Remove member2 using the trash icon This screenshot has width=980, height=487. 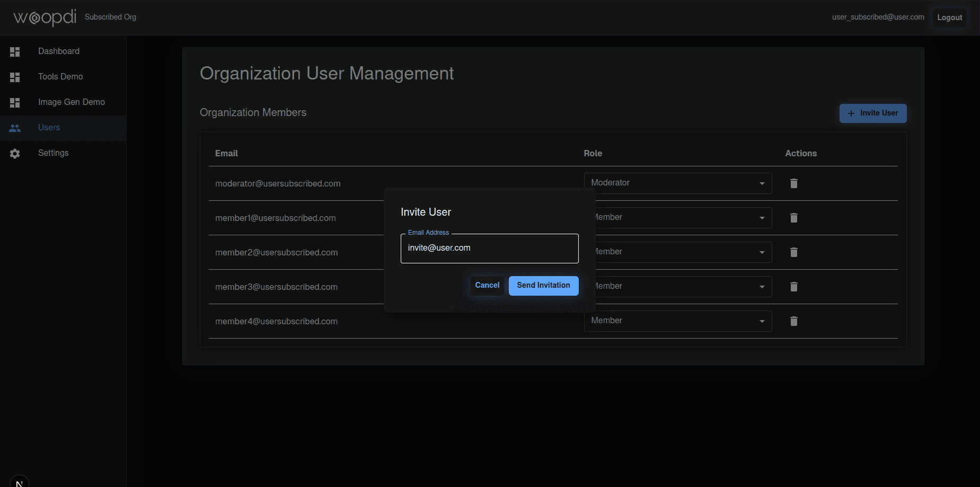click(x=793, y=252)
